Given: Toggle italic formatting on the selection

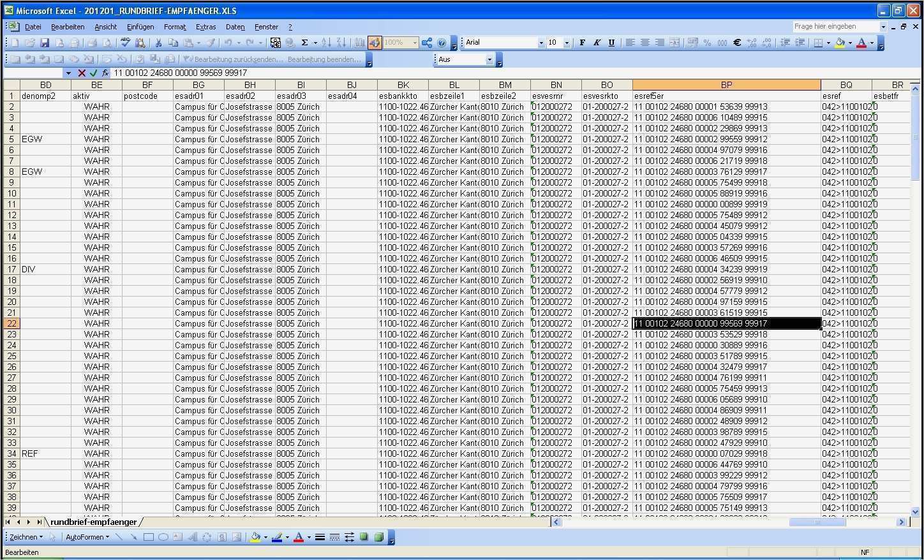Looking at the screenshot, I should pyautogui.click(x=596, y=42).
